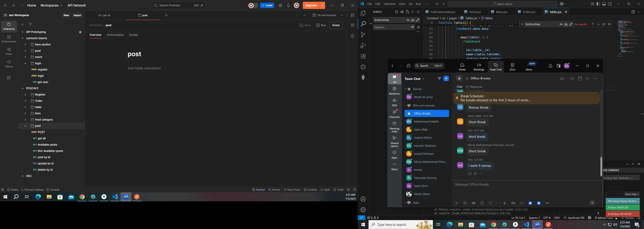Image resolution: width=644 pixels, height=229 pixels.
Task: Open Collections in the Postman sidebar
Action: pyautogui.click(x=9, y=26)
